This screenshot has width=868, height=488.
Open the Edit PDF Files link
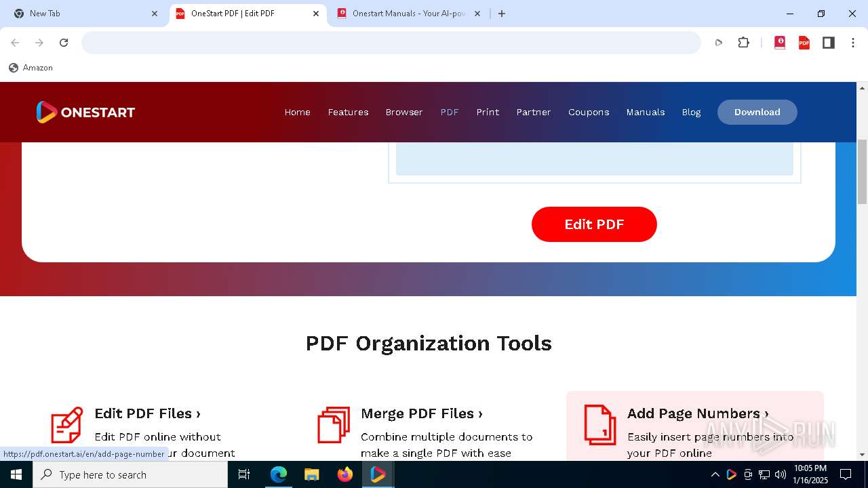point(148,413)
